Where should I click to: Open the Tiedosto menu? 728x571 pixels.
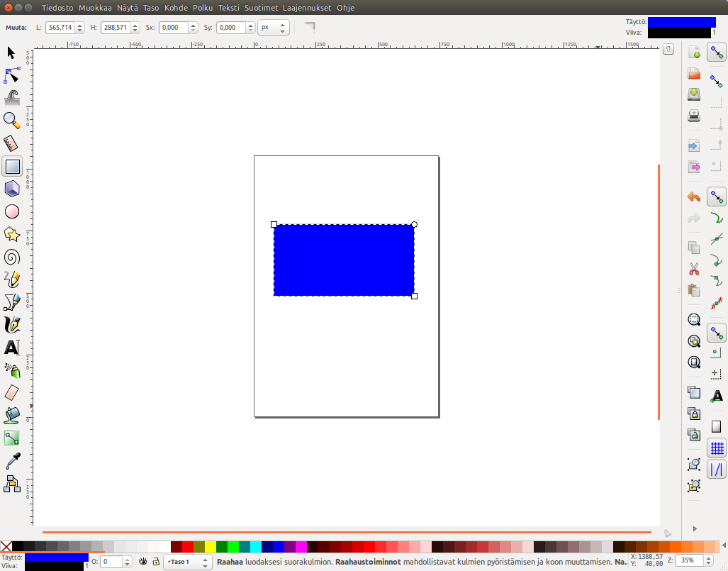point(59,8)
